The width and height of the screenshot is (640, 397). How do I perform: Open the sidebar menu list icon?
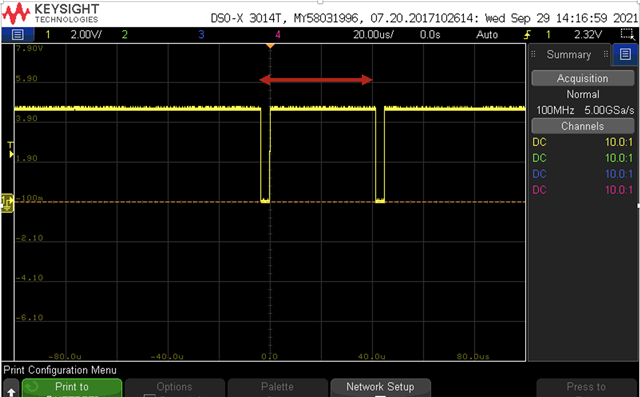(625, 54)
